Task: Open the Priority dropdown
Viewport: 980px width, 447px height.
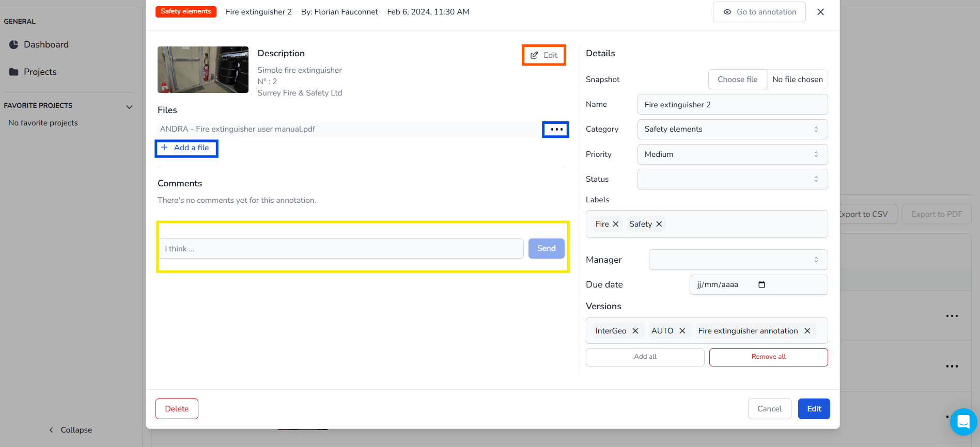Action: [732, 154]
